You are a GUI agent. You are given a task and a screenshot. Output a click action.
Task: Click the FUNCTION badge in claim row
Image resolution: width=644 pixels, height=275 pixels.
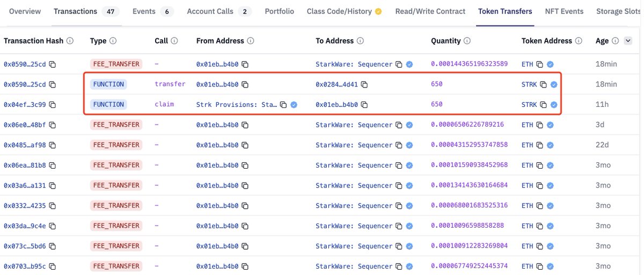pos(108,105)
